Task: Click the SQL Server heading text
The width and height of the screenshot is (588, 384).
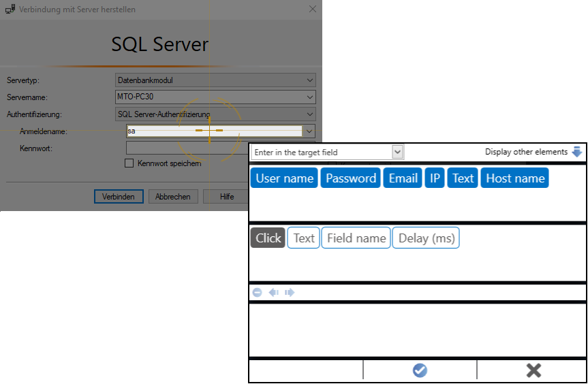Action: [x=159, y=44]
